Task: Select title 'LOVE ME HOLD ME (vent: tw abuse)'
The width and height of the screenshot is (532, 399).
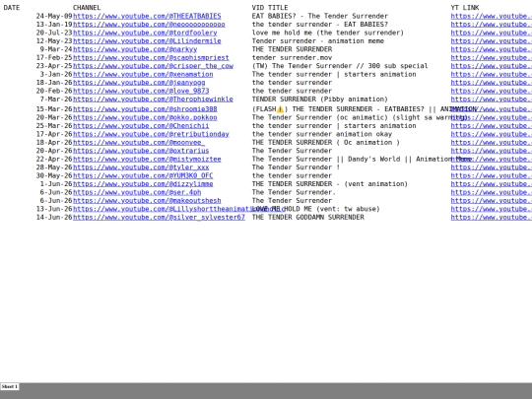Action: coord(315,209)
